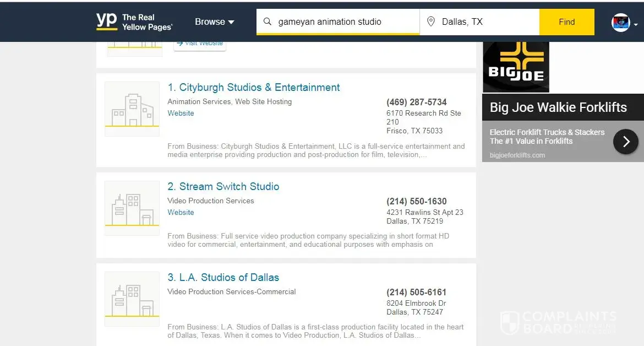Expand the account menu arrow beside avatar
The image size is (644, 346).
point(636,25)
